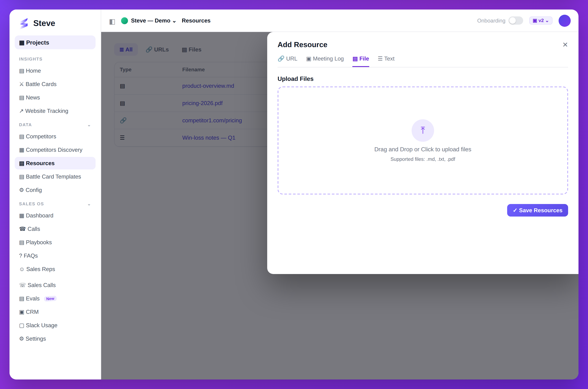Open Playbooks in the sidebar
The height and width of the screenshot is (389, 588).
55,243
